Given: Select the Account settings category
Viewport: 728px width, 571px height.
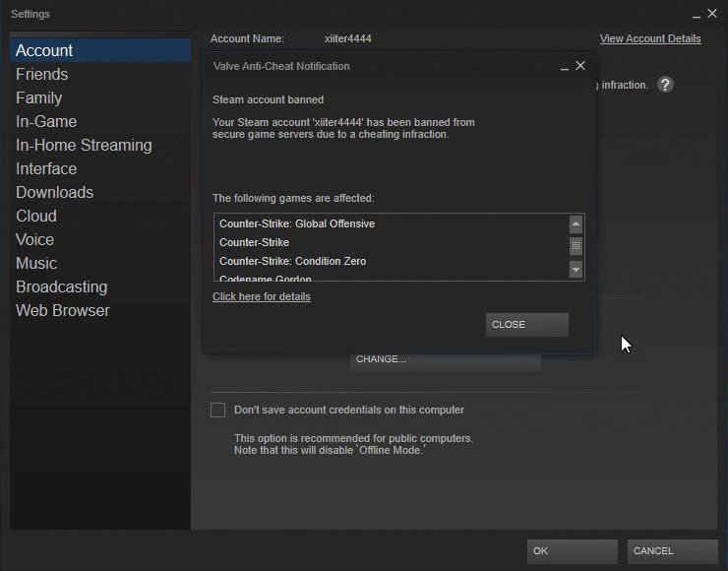Looking at the screenshot, I should (99, 50).
